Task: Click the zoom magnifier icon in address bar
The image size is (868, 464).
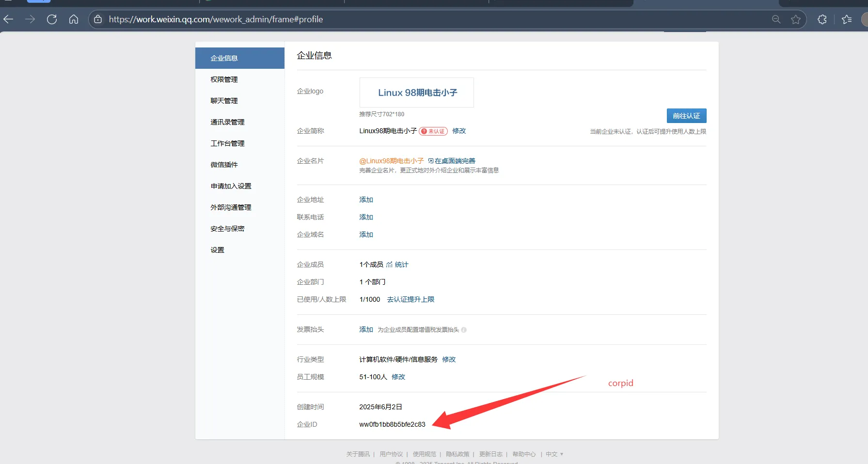Action: pos(776,19)
